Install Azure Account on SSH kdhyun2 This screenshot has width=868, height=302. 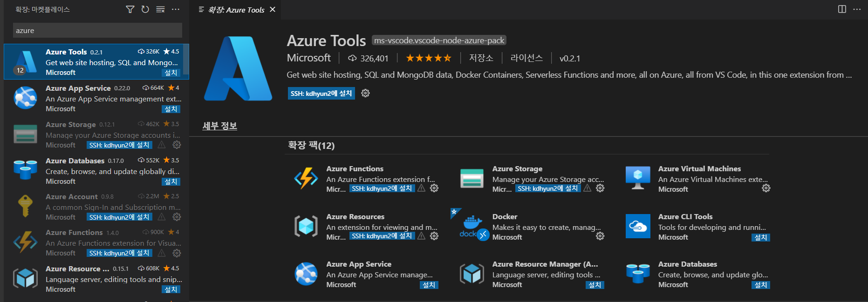pyautogui.click(x=119, y=217)
